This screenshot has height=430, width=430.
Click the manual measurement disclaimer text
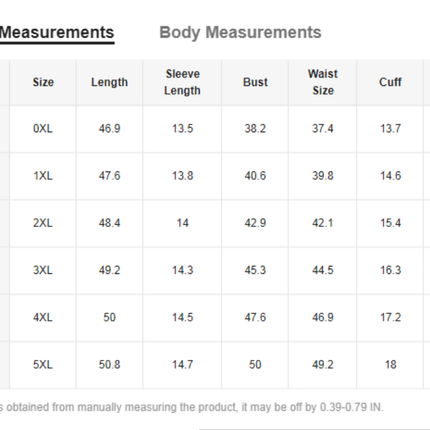[x=192, y=407]
